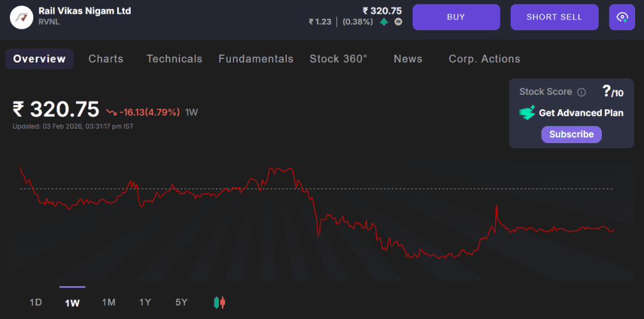Go to the Fundamentals tab

tap(256, 59)
